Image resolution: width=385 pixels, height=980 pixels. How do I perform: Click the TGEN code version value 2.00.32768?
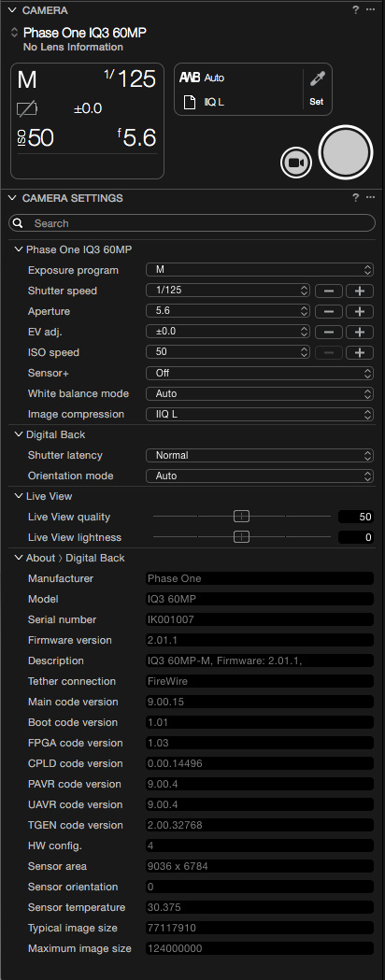[x=260, y=825]
